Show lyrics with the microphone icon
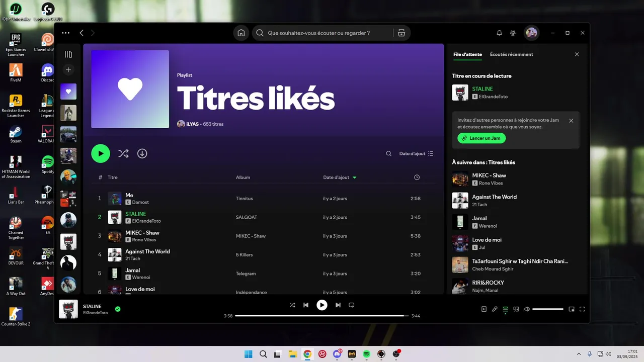The height and width of the screenshot is (362, 644). 495,309
